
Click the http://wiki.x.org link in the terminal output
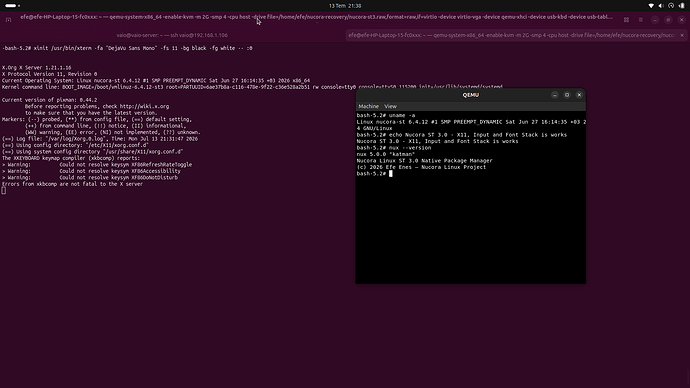[144, 106]
